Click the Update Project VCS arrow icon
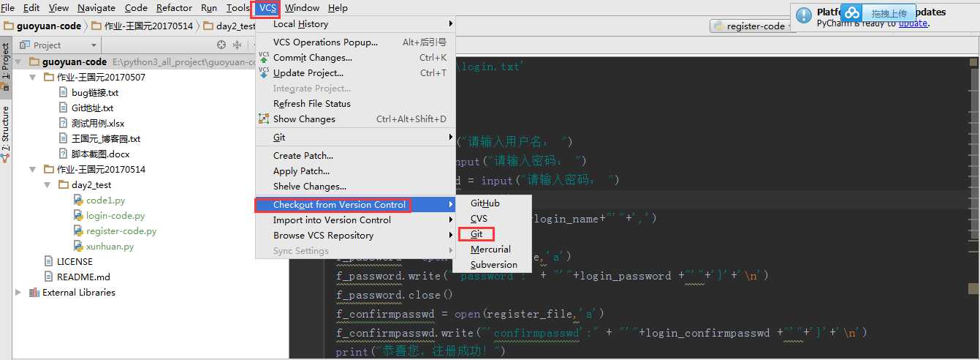Viewport: 980px width, 360px height. [264, 72]
